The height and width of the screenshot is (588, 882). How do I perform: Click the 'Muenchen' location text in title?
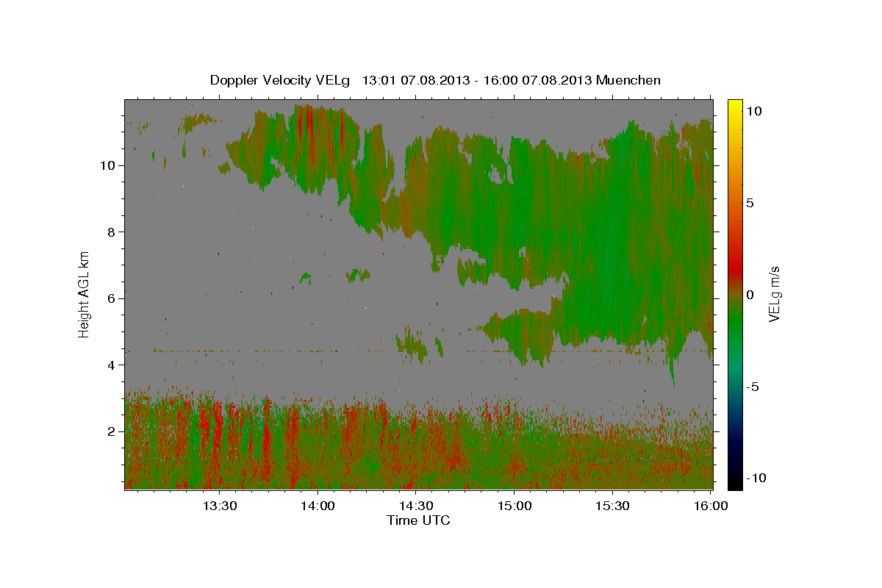pos(629,80)
